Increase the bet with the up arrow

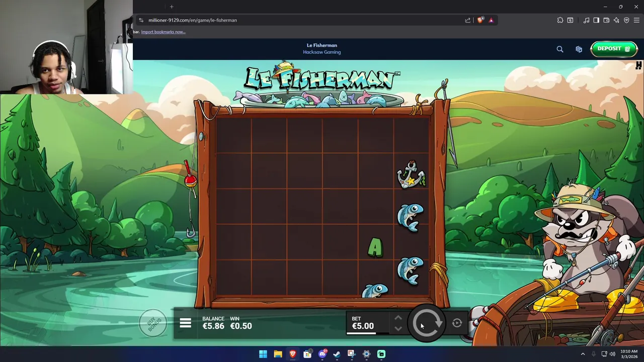pyautogui.click(x=398, y=318)
